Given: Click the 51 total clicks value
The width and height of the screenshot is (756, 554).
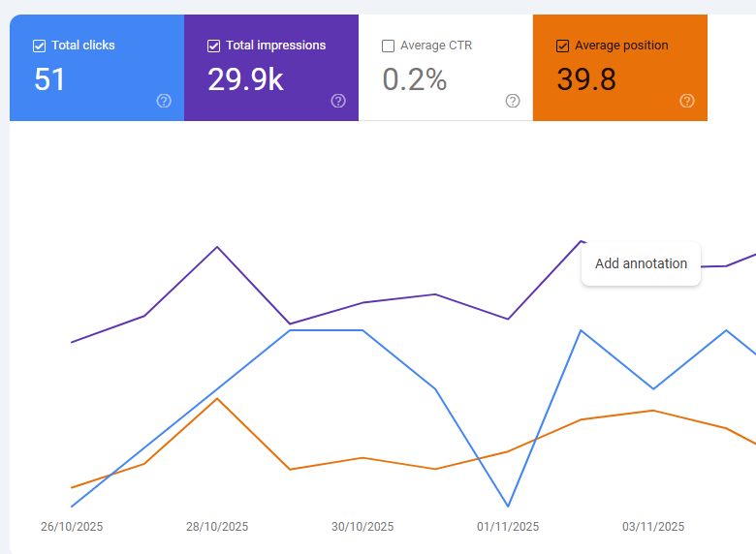Looking at the screenshot, I should tap(50, 79).
